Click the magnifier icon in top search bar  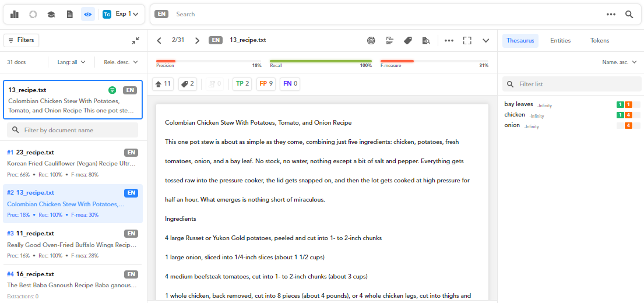[629, 14]
